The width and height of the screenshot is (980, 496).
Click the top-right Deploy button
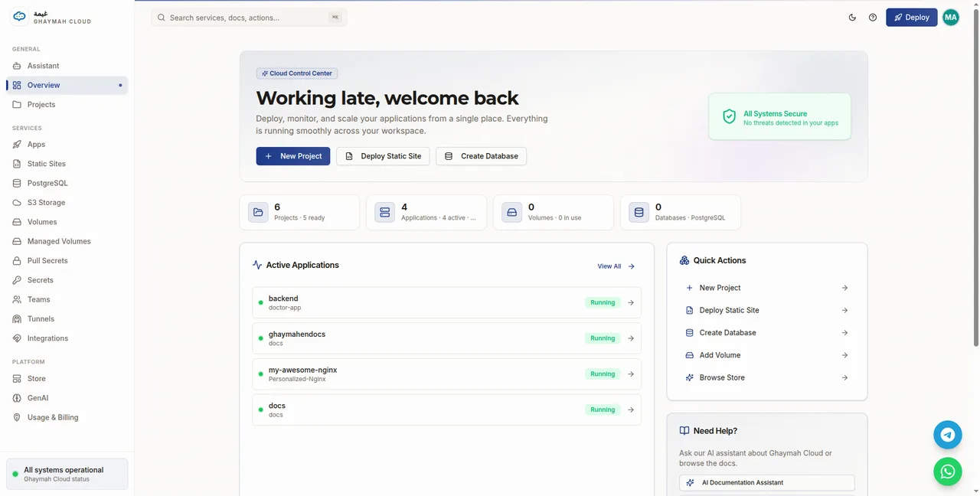(x=912, y=18)
